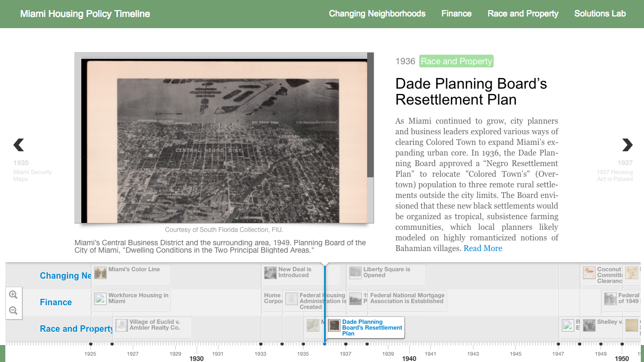Click Liberty Square event thumbnail icon
The height and width of the screenshot is (362, 644).
355,273
